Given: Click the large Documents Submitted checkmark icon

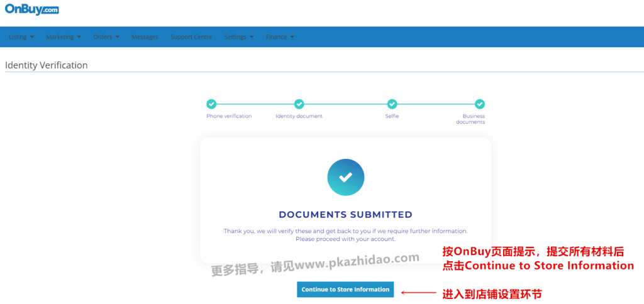Looking at the screenshot, I should point(345,177).
